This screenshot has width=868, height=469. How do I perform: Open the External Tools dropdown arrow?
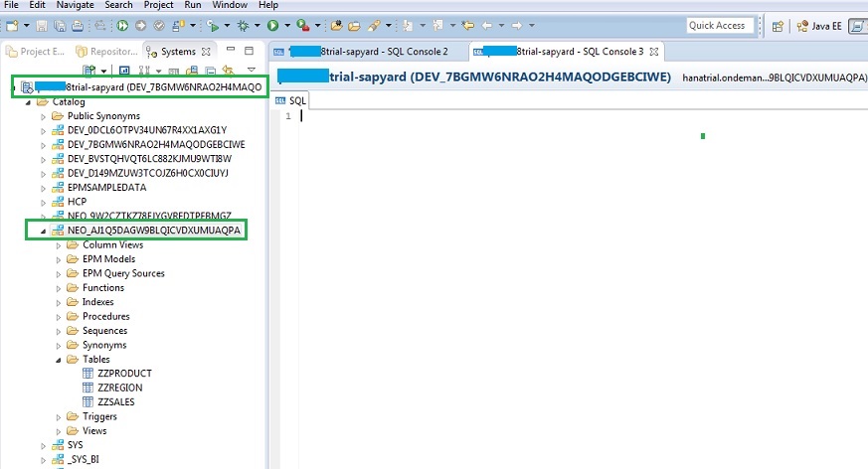pos(317,26)
